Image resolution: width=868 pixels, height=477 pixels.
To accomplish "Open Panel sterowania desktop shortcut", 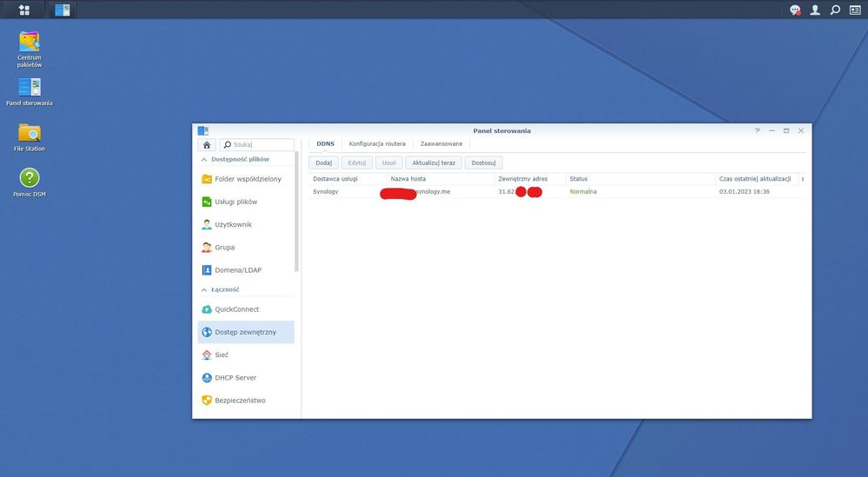I will pyautogui.click(x=30, y=88).
